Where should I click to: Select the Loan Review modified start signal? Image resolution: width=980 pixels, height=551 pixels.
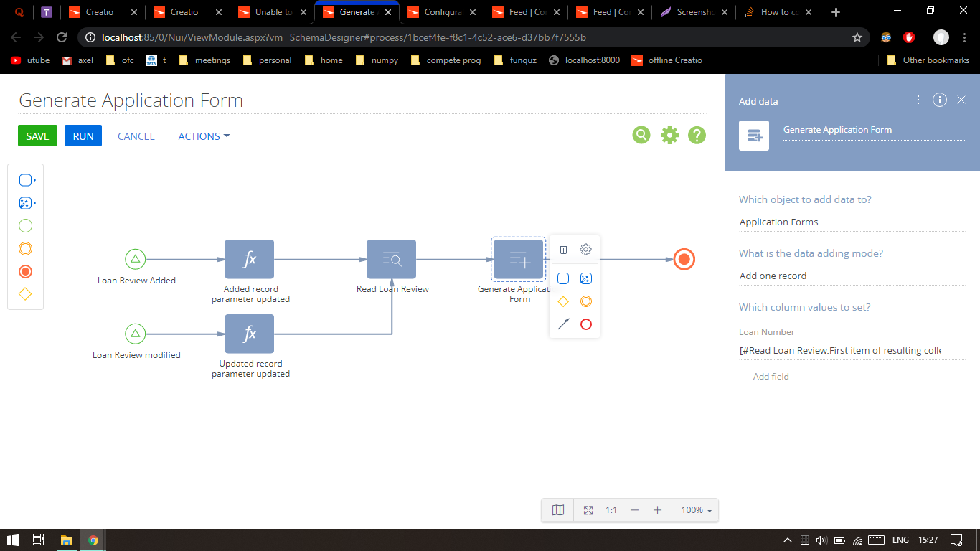pyautogui.click(x=136, y=334)
